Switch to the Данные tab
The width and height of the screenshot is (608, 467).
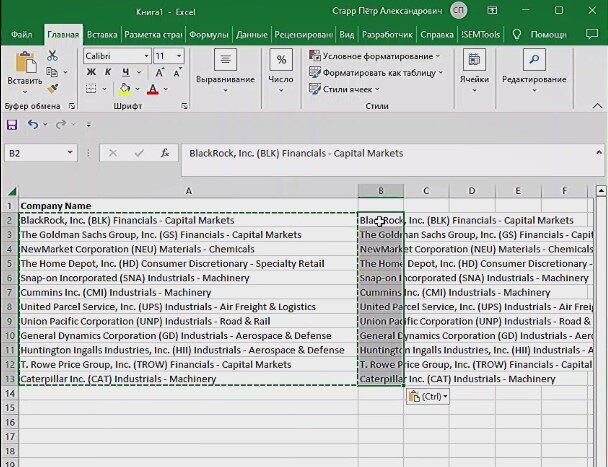pos(252,35)
